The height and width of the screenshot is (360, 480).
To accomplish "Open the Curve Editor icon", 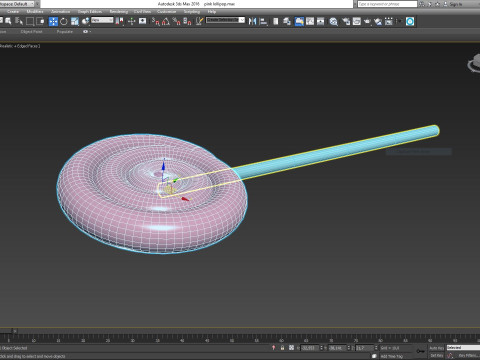I will [x=310, y=22].
